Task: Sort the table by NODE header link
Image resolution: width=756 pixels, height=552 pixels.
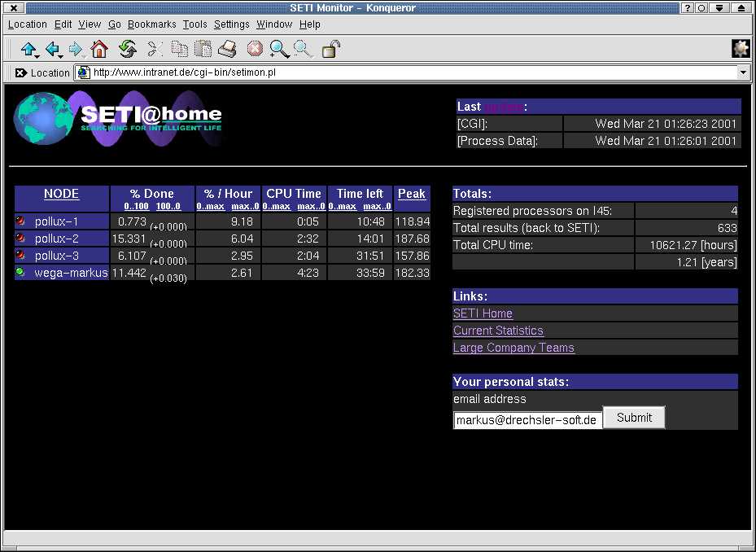Action: (x=61, y=194)
